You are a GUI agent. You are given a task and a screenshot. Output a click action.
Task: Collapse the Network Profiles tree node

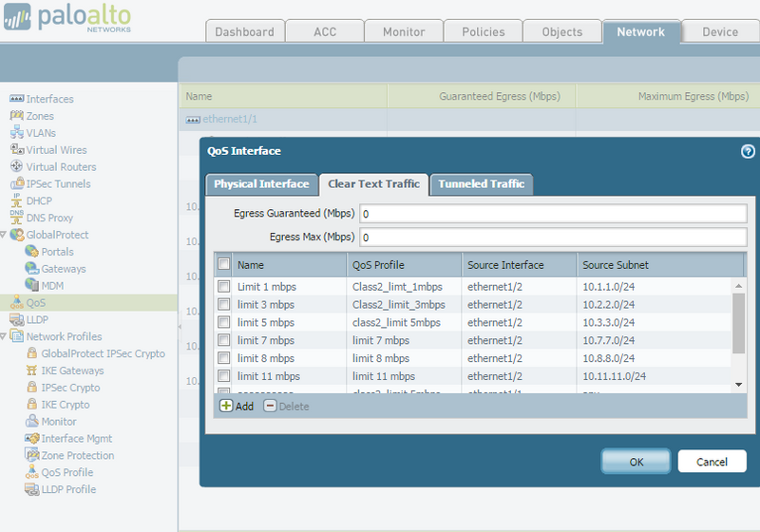(5, 336)
